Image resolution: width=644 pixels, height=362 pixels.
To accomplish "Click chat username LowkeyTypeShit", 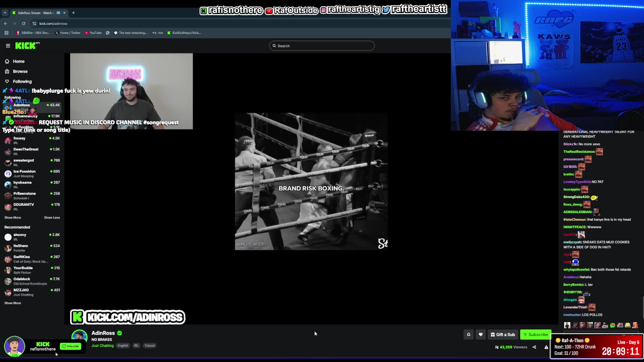I will click(577, 182).
